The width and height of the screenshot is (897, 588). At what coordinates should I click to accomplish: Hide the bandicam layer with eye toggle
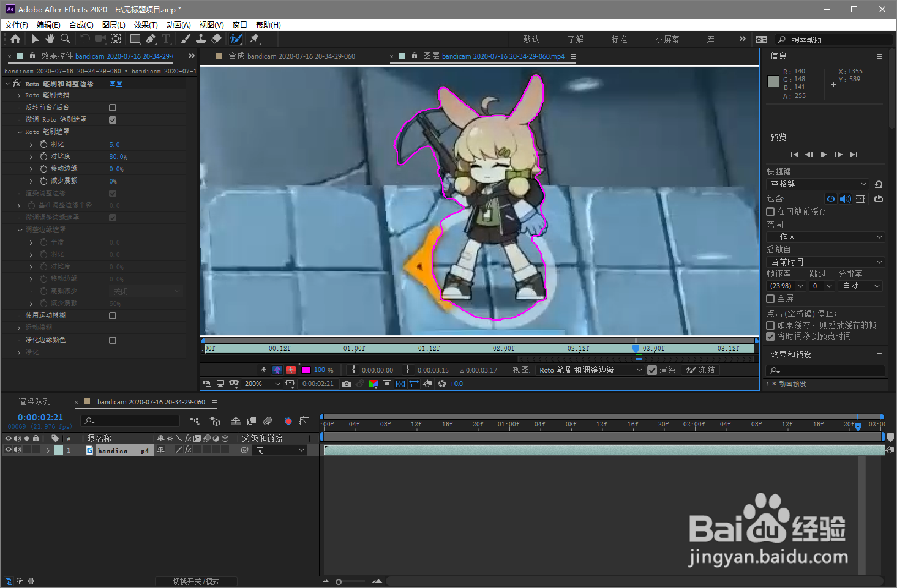pos(8,450)
